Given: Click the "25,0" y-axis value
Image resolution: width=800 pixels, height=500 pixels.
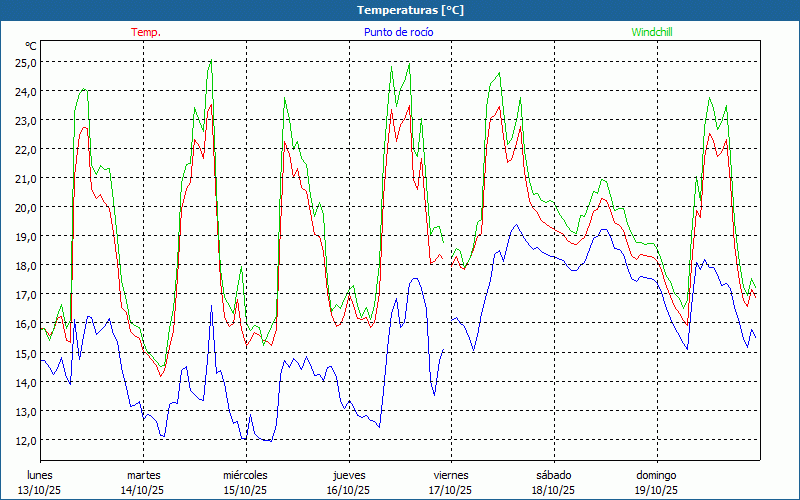Looking at the screenshot, I should coord(25,62).
